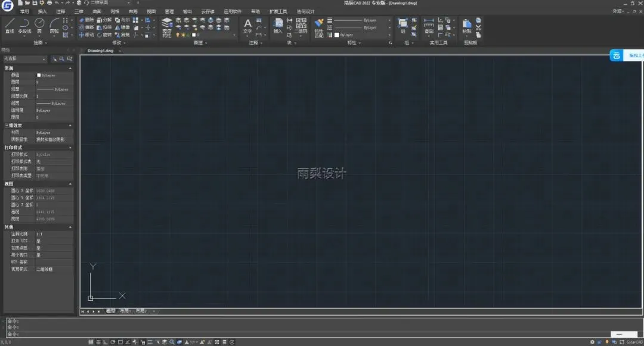Open the 输出 ribbon tab

(187, 11)
